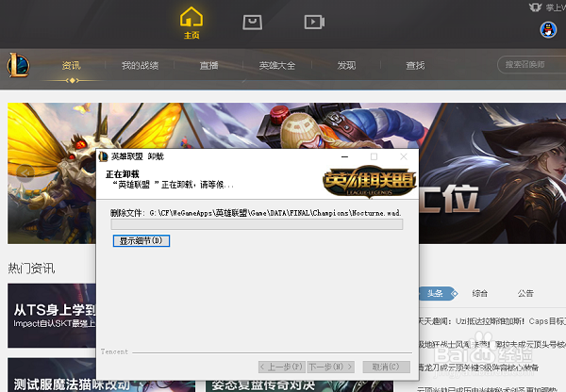The image size is (566, 392).
Task: Open the 英雄大全 tab
Action: (277, 65)
